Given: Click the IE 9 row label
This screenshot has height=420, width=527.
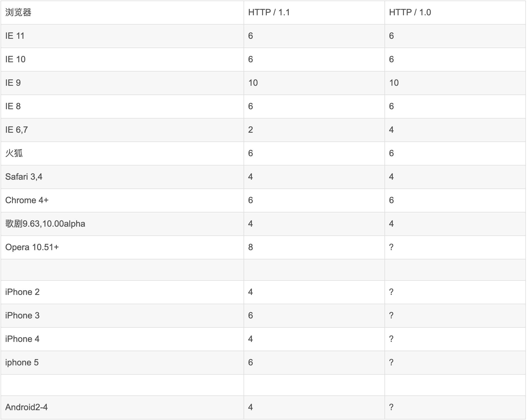Looking at the screenshot, I should pos(13,83).
